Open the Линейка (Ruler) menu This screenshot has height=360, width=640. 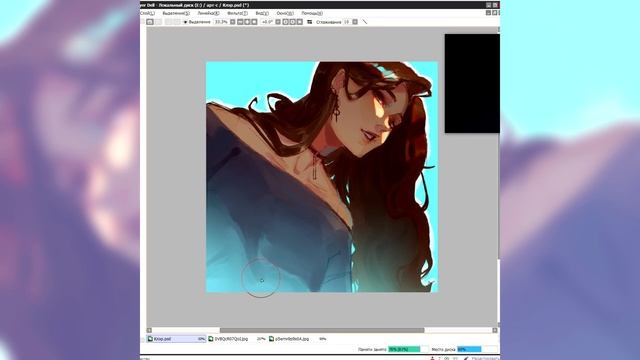tap(209, 13)
